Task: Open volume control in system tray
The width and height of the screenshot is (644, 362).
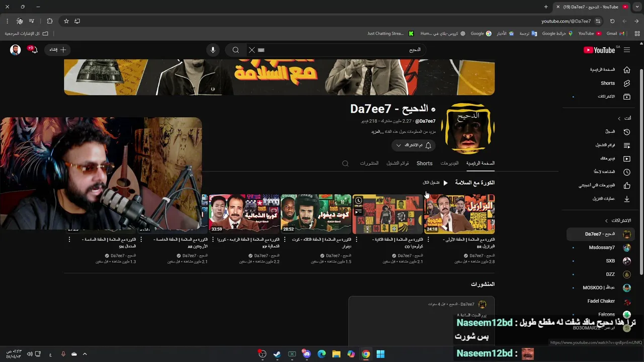Action: [30, 354]
